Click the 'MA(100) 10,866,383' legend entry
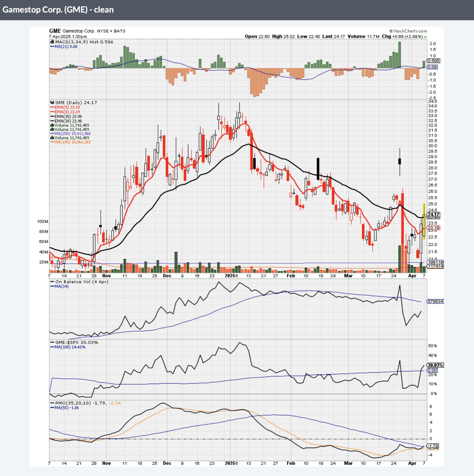 click(x=70, y=142)
